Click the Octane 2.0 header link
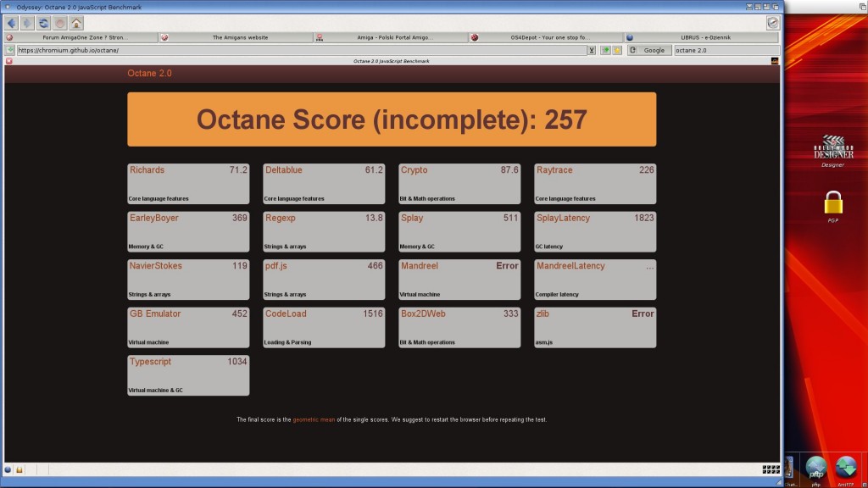868x488 pixels. (x=149, y=73)
